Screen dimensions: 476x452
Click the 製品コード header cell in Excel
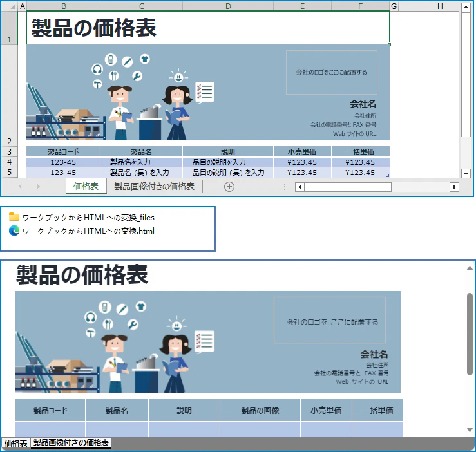63,151
